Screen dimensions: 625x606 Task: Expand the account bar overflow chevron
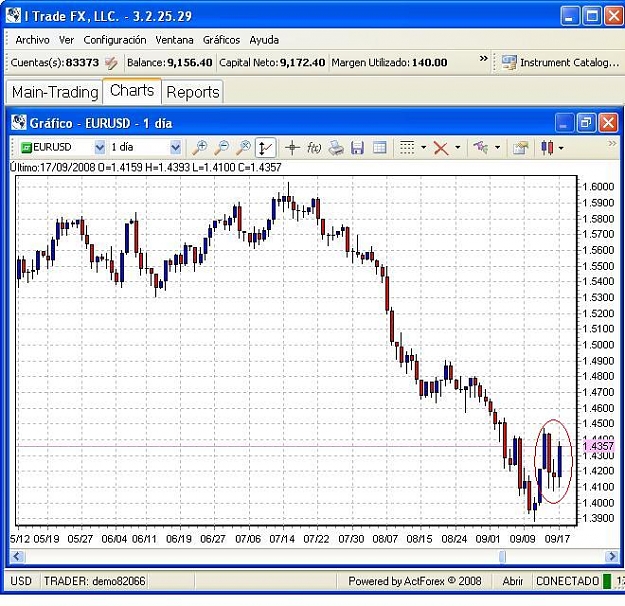pos(483,59)
